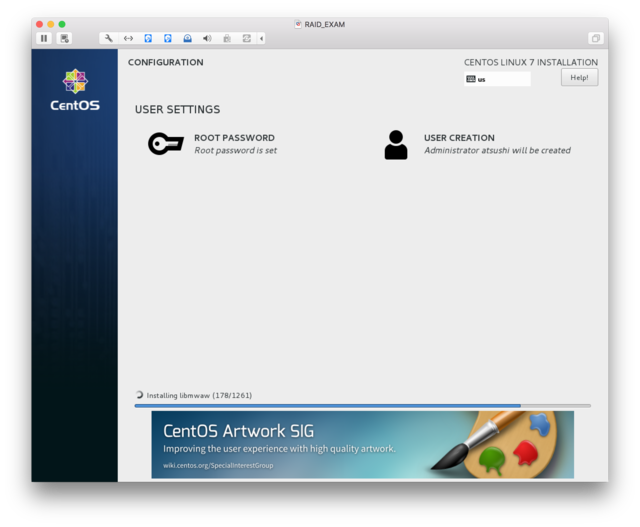This screenshot has height=527, width=640.
Task: Open virtual machine settings wrench icon
Action: point(109,38)
